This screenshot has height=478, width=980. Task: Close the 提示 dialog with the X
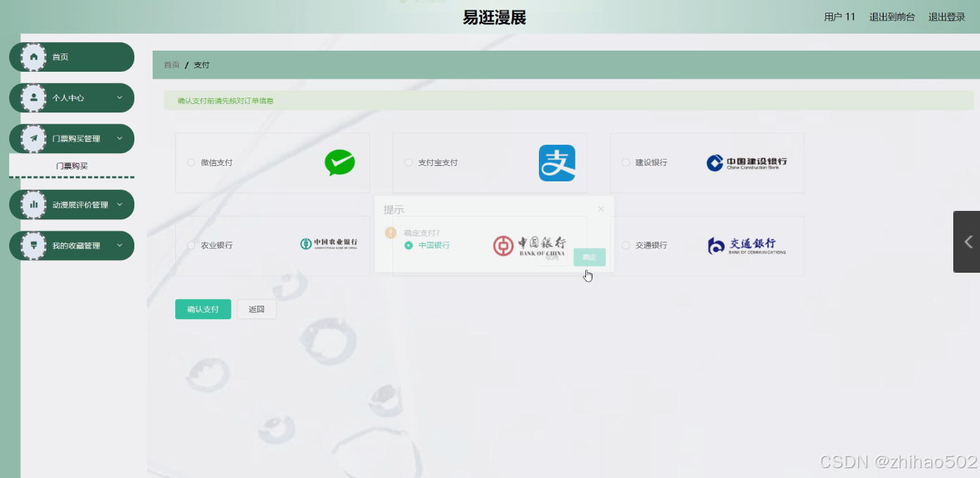pos(601,209)
